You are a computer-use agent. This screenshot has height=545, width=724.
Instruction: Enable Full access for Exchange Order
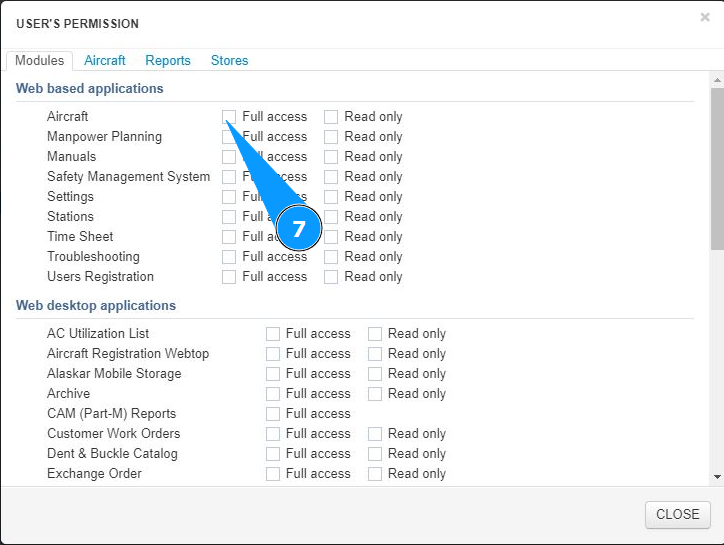(x=273, y=474)
